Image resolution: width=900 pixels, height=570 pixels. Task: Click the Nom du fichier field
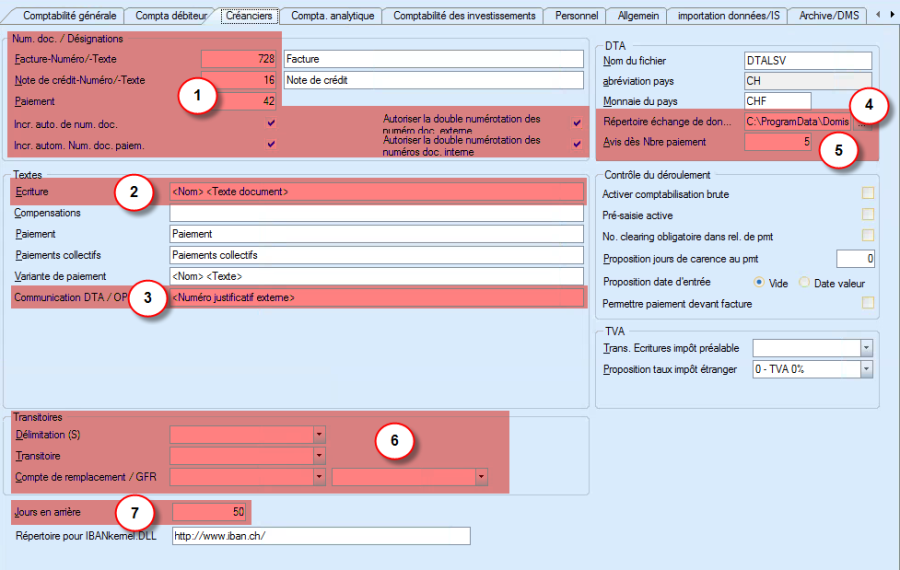click(x=808, y=61)
